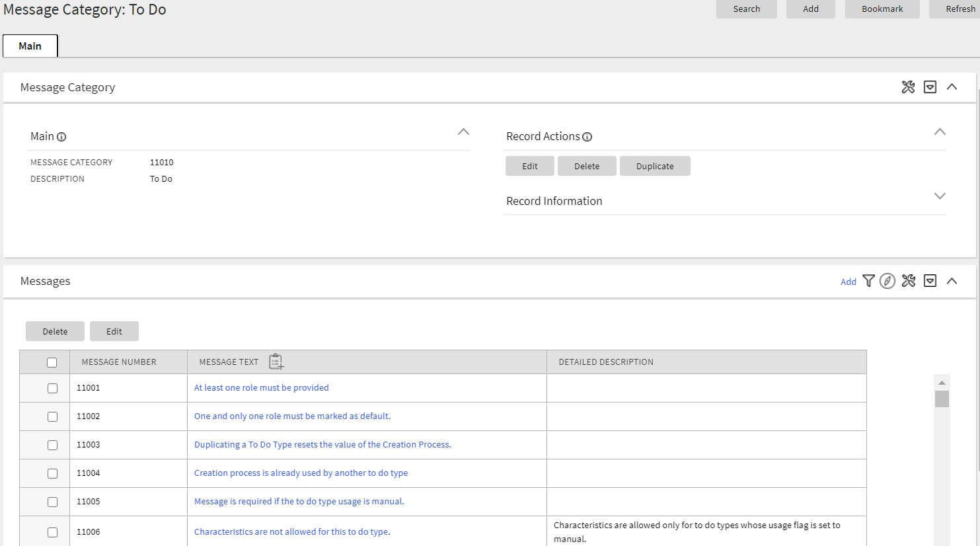
Task: Open the Bookmark menu button at top
Action: (x=882, y=9)
